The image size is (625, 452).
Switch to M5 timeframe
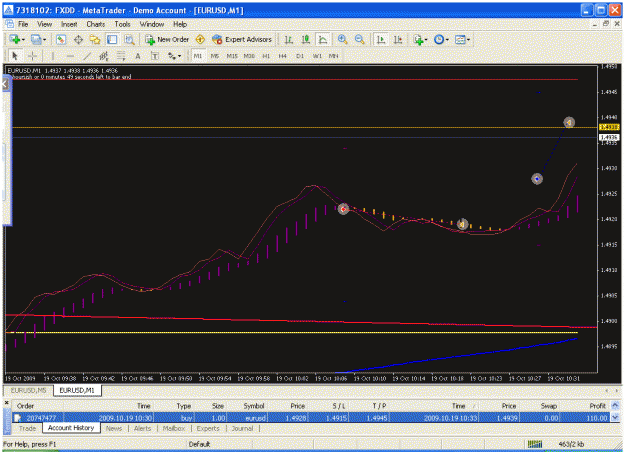pyautogui.click(x=214, y=56)
